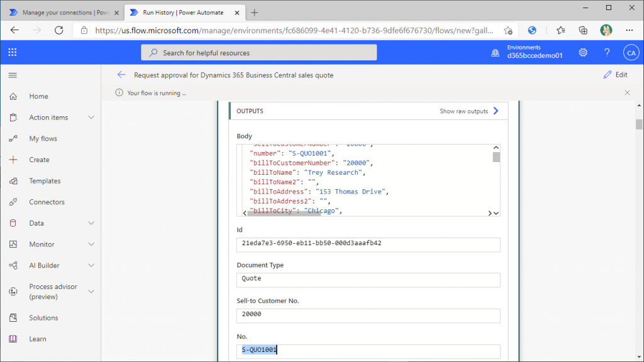
Task: Open the My flows menu item
Action: [43, 138]
